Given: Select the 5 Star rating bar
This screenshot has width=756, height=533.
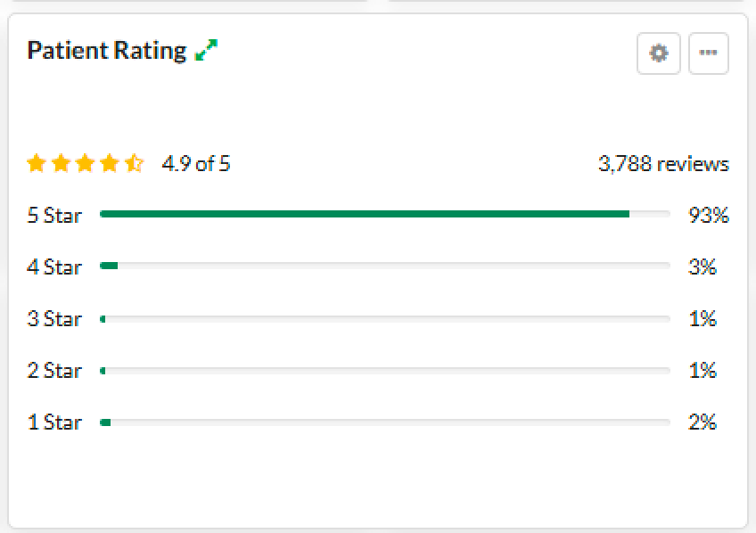Looking at the screenshot, I should pos(384,214).
